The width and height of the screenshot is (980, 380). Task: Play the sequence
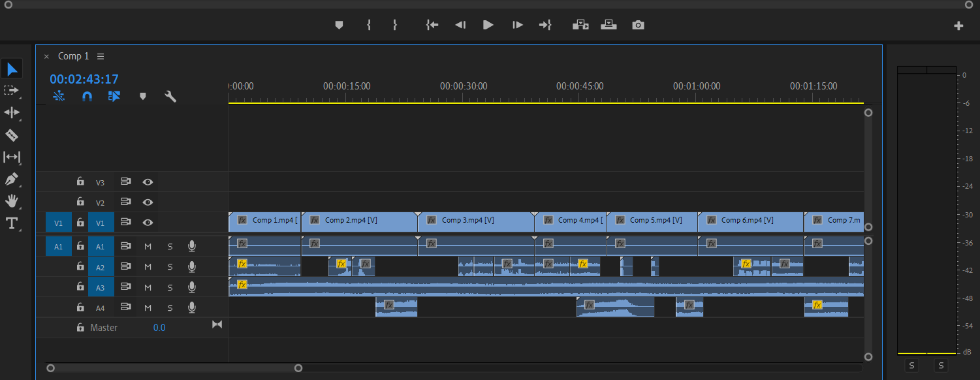[x=488, y=25]
